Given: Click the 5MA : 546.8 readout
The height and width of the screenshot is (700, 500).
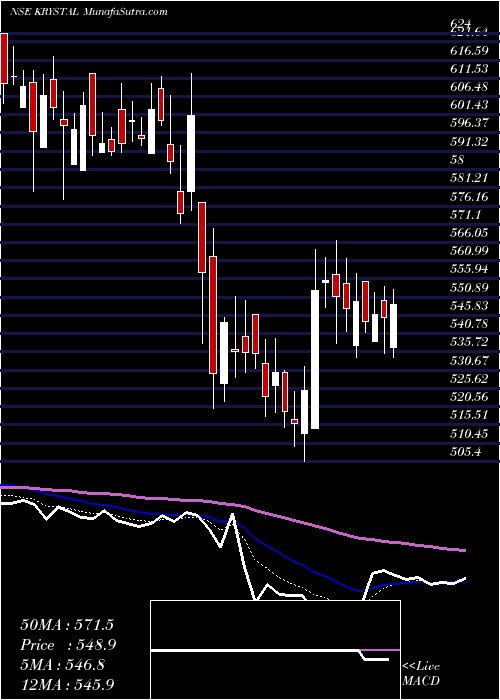Looking at the screenshot, I should click(x=63, y=665).
